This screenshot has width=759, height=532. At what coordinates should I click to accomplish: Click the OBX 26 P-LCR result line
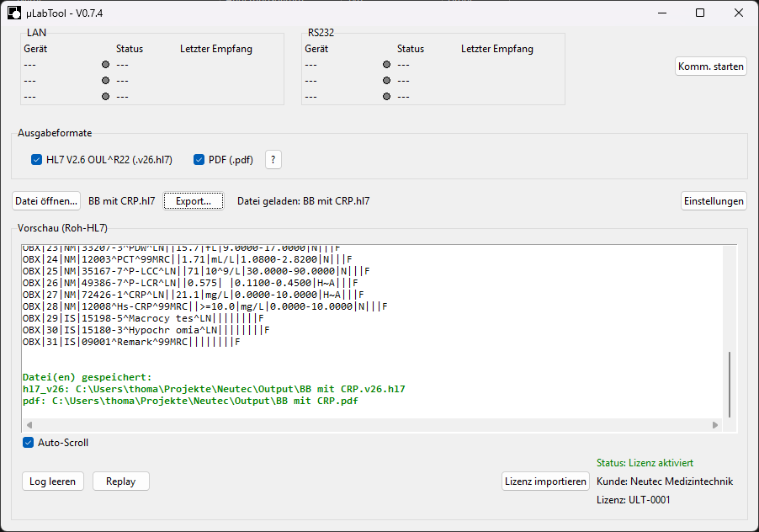click(190, 283)
